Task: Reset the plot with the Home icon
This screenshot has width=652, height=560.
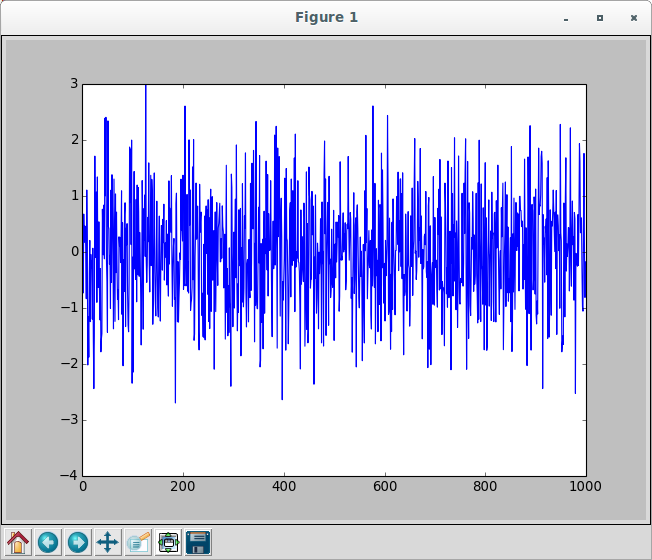Action: (x=18, y=542)
